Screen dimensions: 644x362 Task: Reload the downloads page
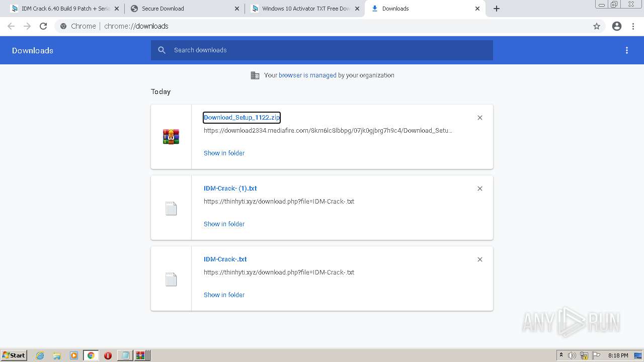[43, 26]
